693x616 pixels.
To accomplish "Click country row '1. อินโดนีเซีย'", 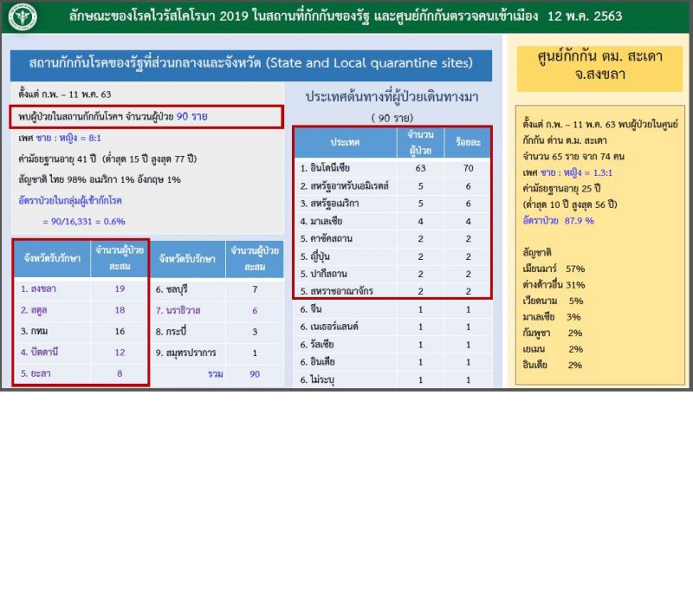I will [392, 168].
